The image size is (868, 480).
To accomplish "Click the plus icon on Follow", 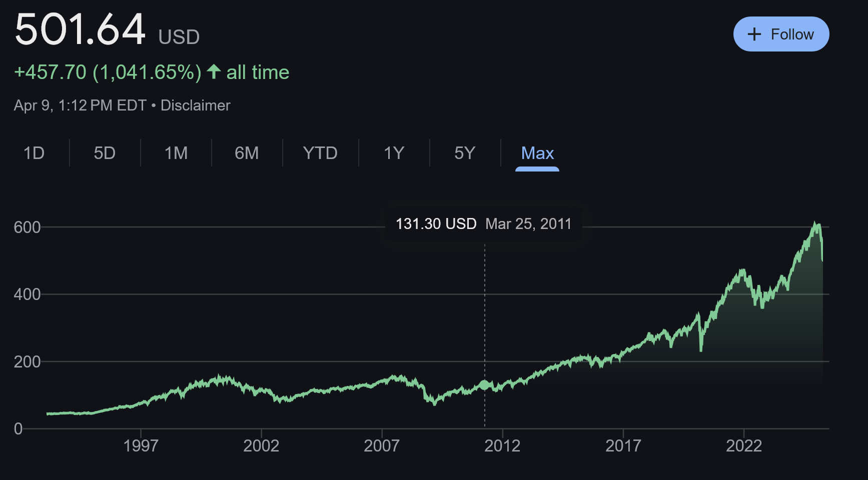I will coord(754,34).
